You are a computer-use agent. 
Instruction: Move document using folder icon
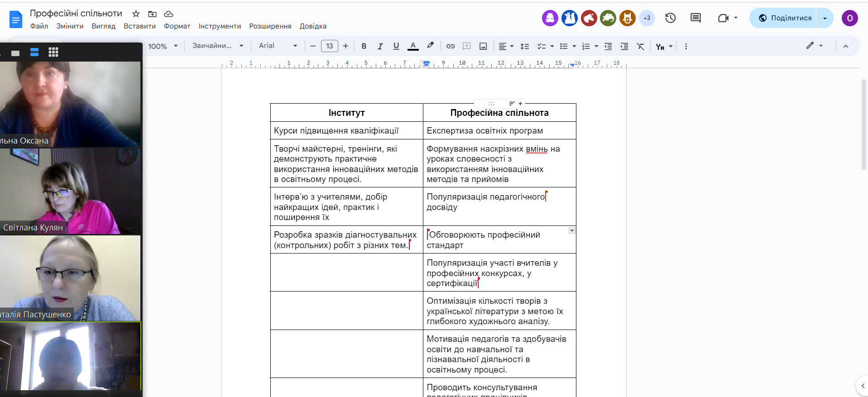(x=153, y=14)
